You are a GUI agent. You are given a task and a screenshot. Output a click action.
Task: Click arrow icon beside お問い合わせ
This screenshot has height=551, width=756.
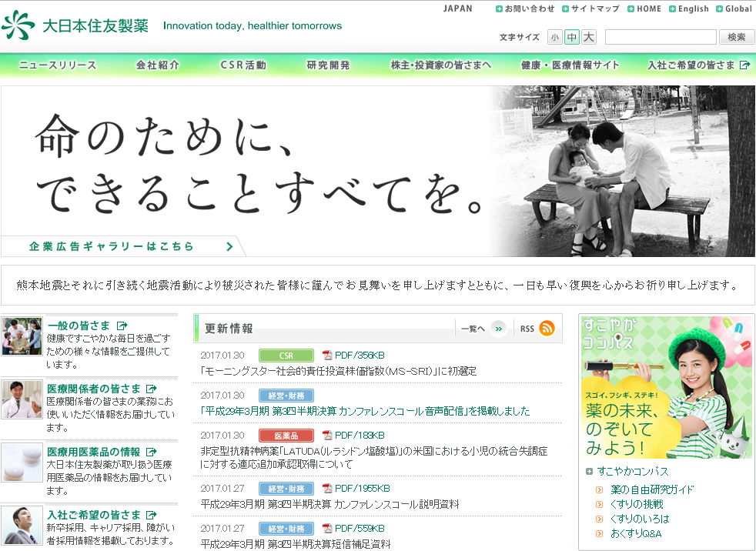click(499, 8)
